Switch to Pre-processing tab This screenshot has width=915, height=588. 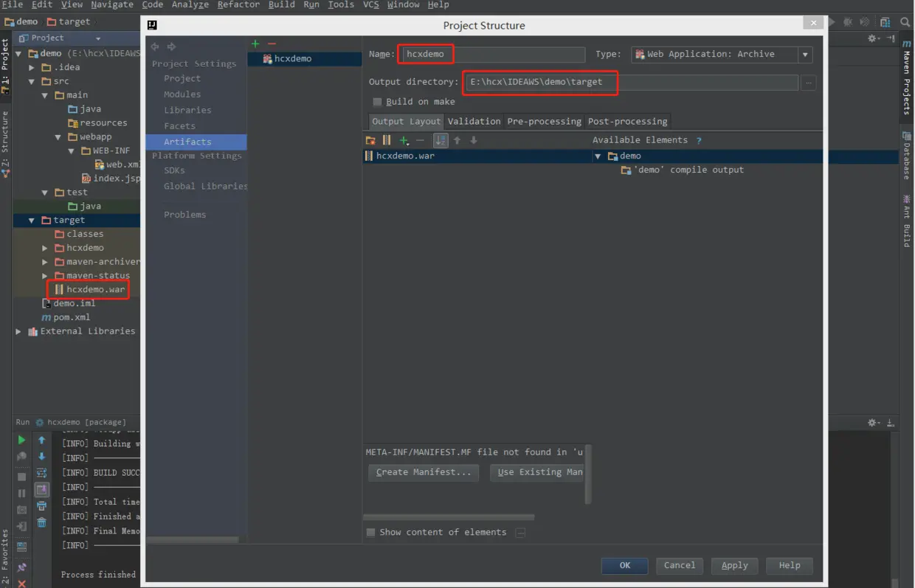click(544, 122)
